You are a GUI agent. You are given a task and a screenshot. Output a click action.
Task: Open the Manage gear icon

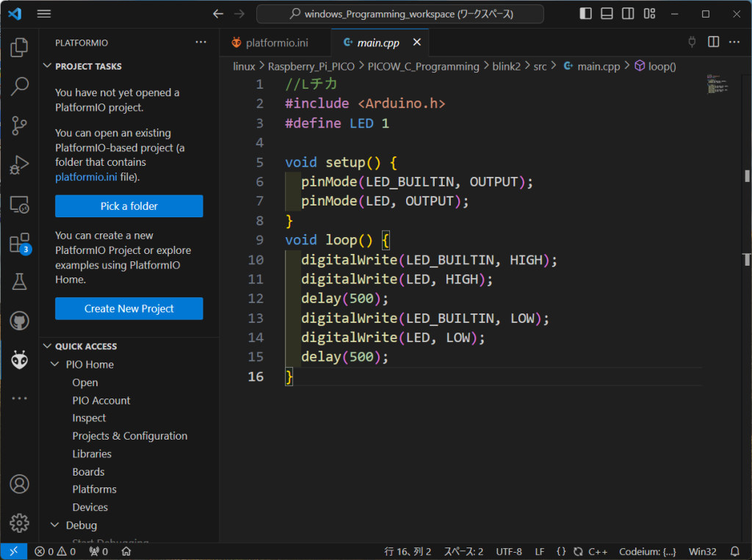tap(19, 523)
